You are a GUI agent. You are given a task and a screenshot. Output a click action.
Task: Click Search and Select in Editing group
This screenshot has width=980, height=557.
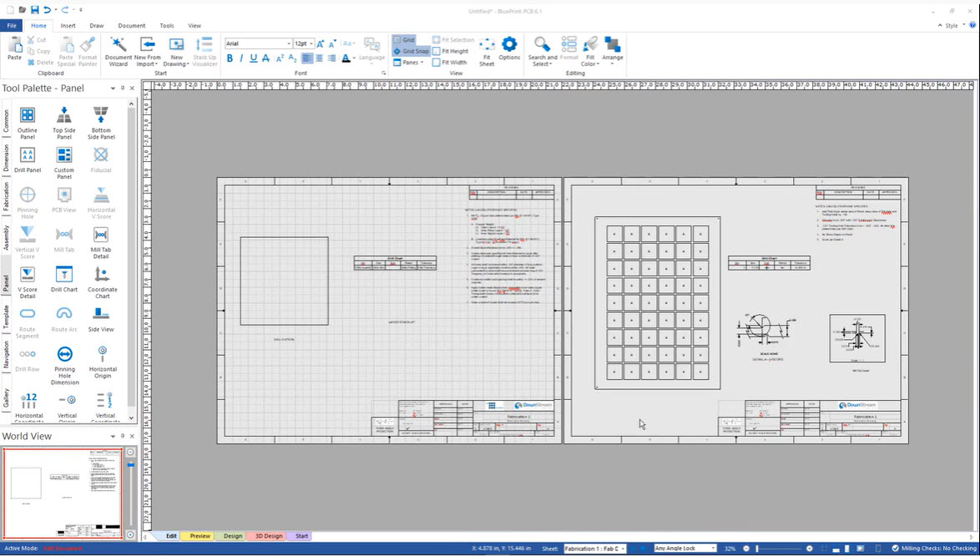[x=540, y=48]
